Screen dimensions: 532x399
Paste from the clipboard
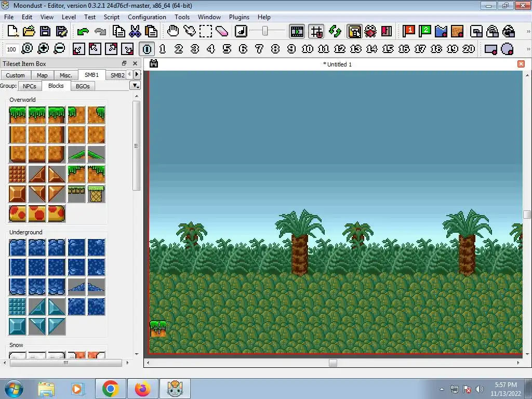(x=151, y=31)
